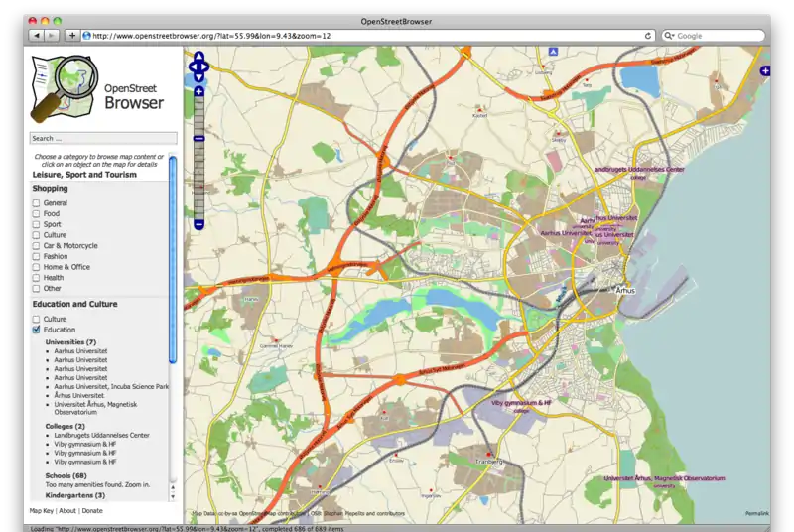This screenshot has width=794, height=532.
Task: Collapse the Shopping category heading
Action: (x=51, y=188)
